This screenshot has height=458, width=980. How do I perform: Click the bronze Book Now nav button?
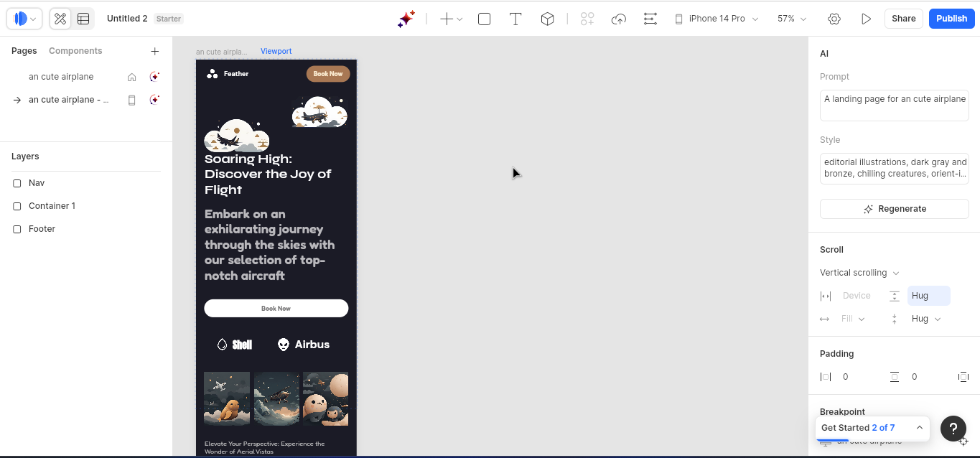click(x=328, y=74)
